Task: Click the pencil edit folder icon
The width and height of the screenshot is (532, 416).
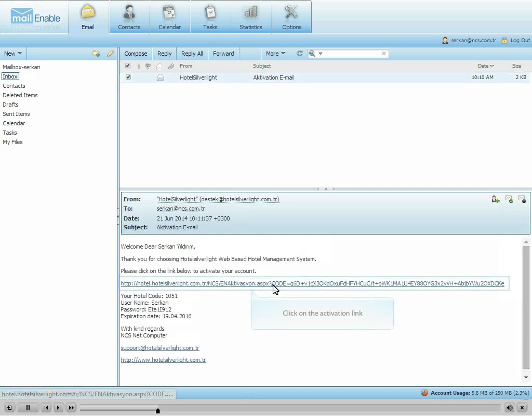Action: click(110, 53)
